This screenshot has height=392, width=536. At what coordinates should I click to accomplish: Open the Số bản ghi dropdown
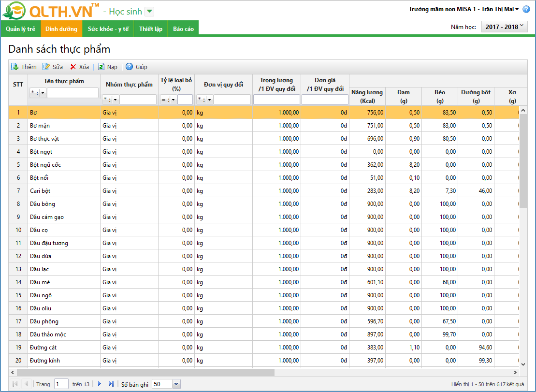click(175, 384)
